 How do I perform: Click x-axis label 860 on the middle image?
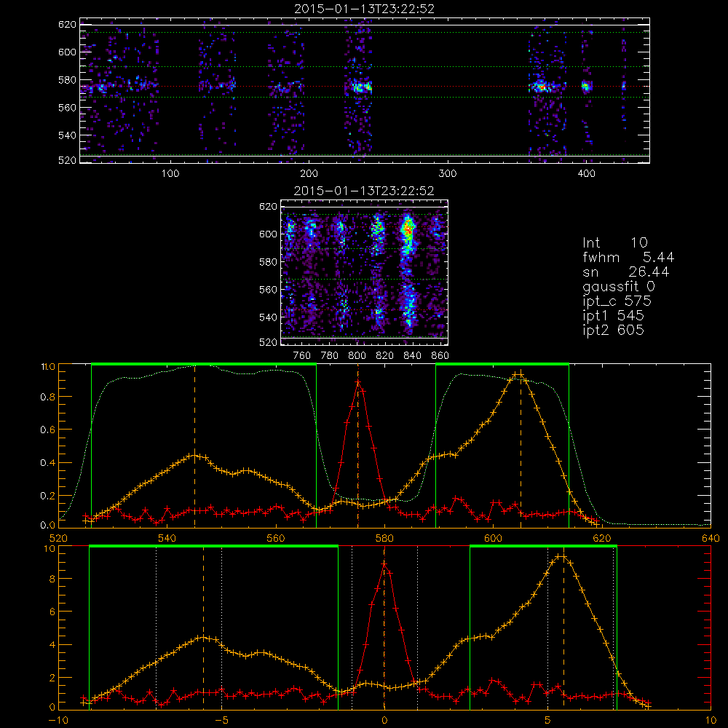[440, 356]
